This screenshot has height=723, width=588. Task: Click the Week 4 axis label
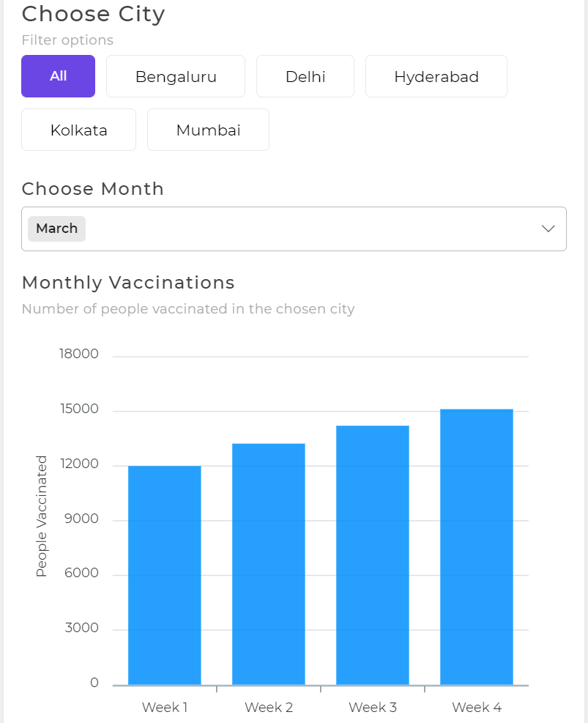pyautogui.click(x=477, y=708)
